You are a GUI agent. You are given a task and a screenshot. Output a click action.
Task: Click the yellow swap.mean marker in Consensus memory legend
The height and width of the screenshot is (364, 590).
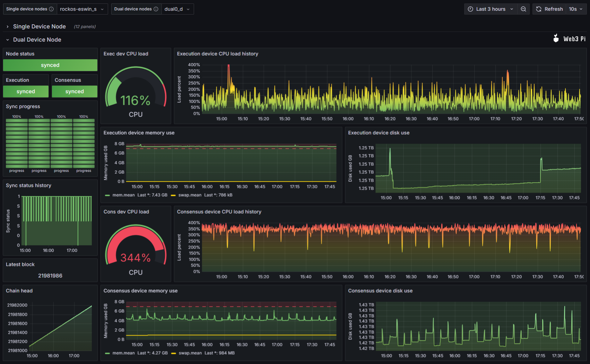pos(173,353)
